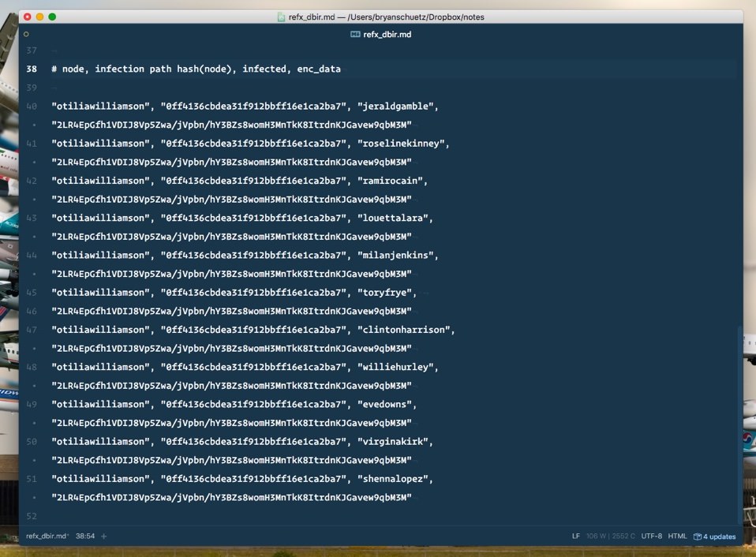Click the green zoom button to enter fullscreen
This screenshot has width=756, height=557.
[x=52, y=16]
